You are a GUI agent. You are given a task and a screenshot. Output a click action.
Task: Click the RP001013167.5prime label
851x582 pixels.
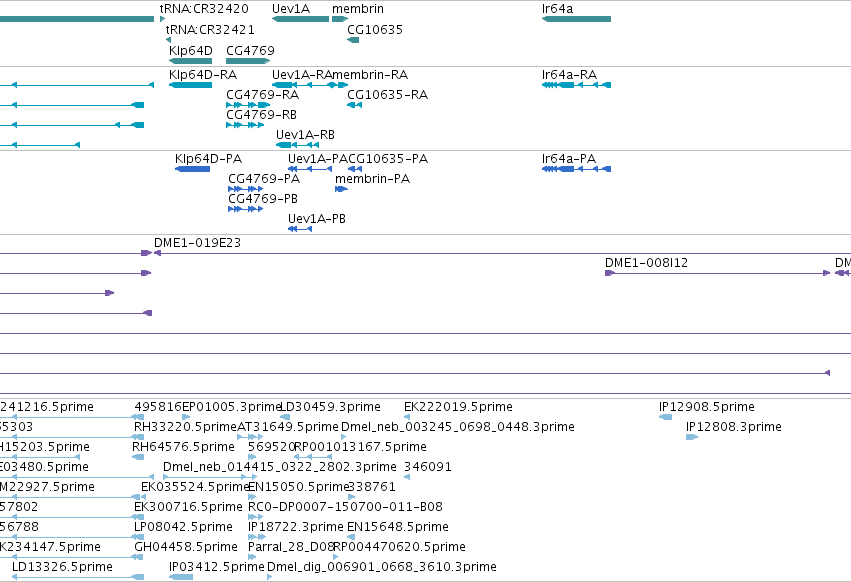pos(360,447)
